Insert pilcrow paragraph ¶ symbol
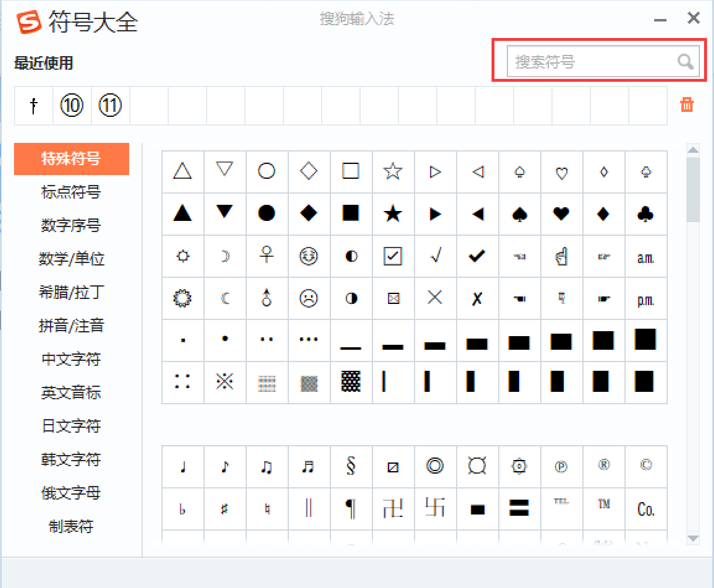 [351, 509]
